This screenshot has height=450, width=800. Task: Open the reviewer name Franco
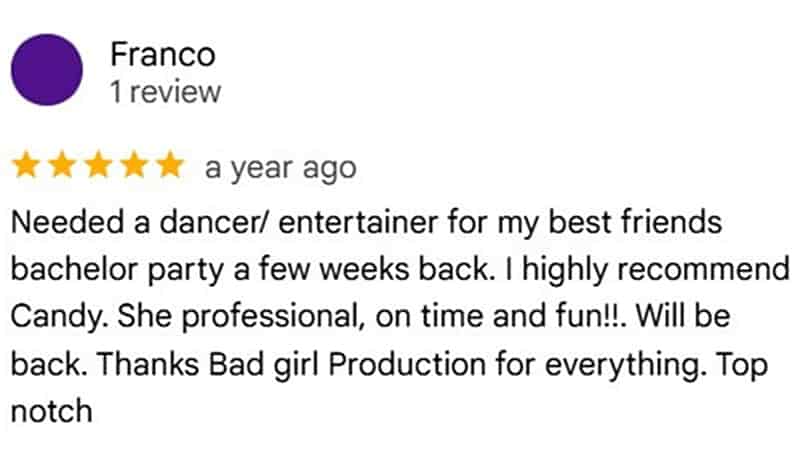pyautogui.click(x=162, y=54)
